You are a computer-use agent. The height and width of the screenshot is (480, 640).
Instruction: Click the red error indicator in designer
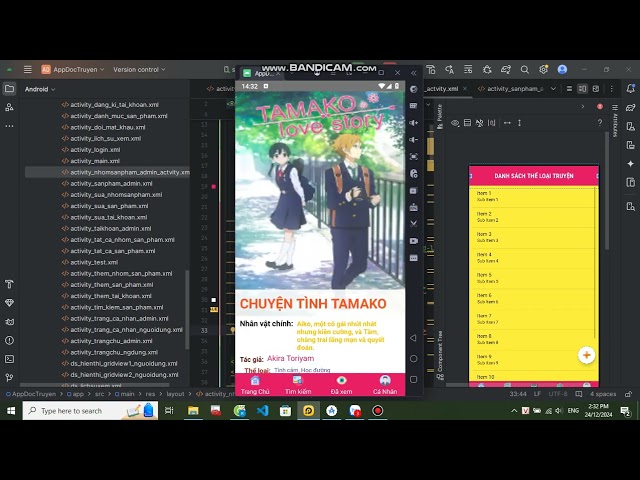[600, 107]
